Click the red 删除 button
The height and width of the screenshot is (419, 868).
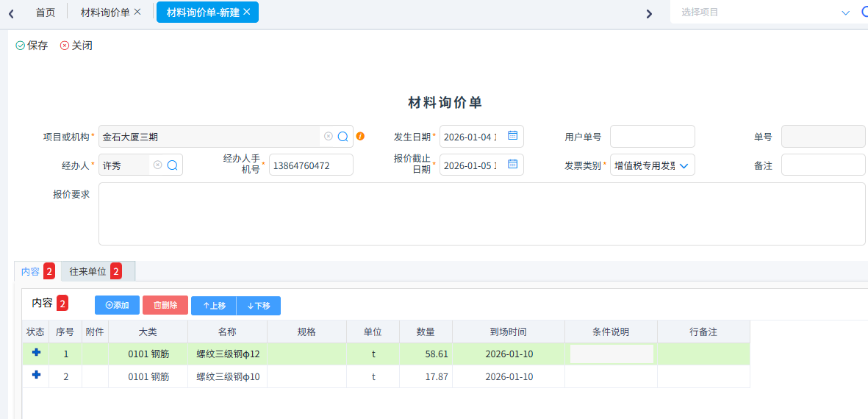pos(165,305)
